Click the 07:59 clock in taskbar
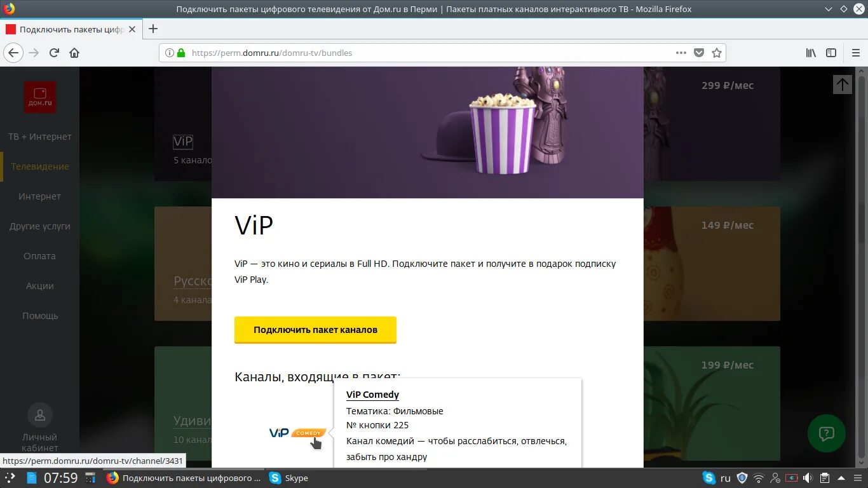 tap(61, 478)
